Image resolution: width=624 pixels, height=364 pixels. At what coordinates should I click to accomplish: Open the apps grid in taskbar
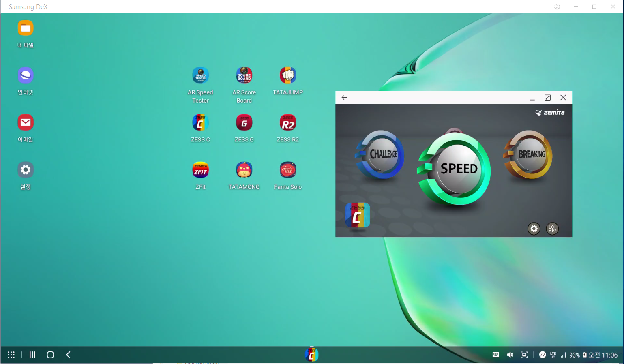tap(11, 355)
